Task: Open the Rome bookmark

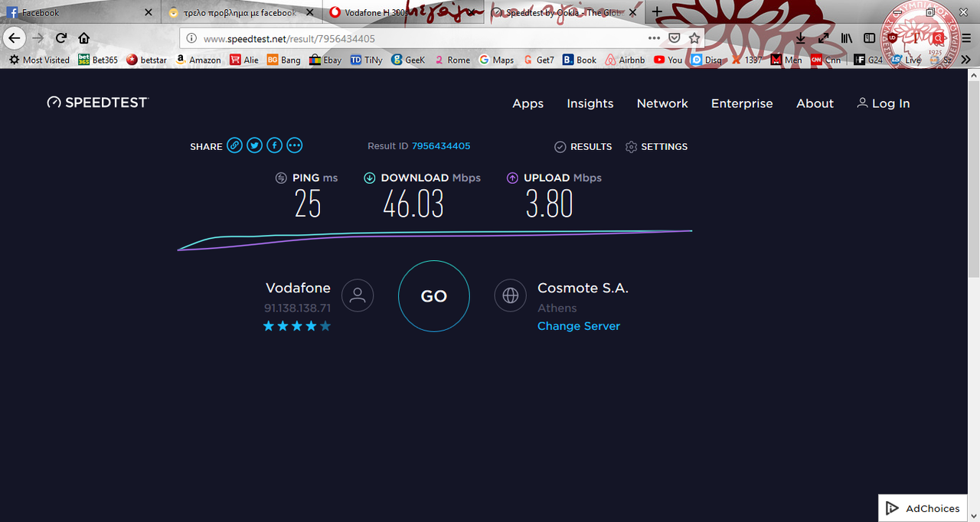Action: click(452, 60)
